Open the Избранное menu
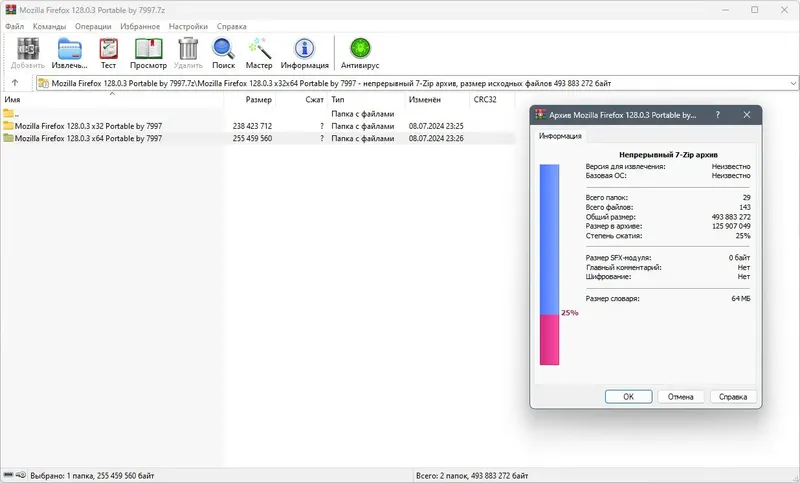Screen dimensions: 800x483 (x=140, y=26)
